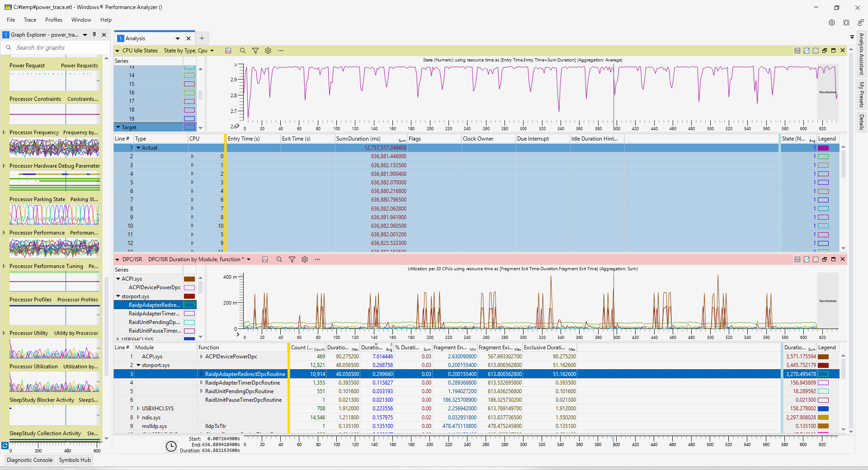Open the Symbols Hub

click(x=75, y=460)
